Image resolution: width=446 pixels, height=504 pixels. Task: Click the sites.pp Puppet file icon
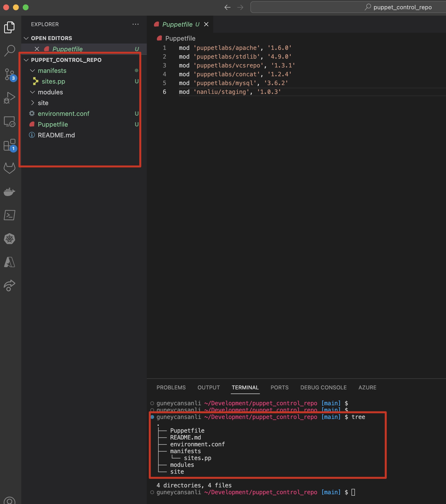36,81
